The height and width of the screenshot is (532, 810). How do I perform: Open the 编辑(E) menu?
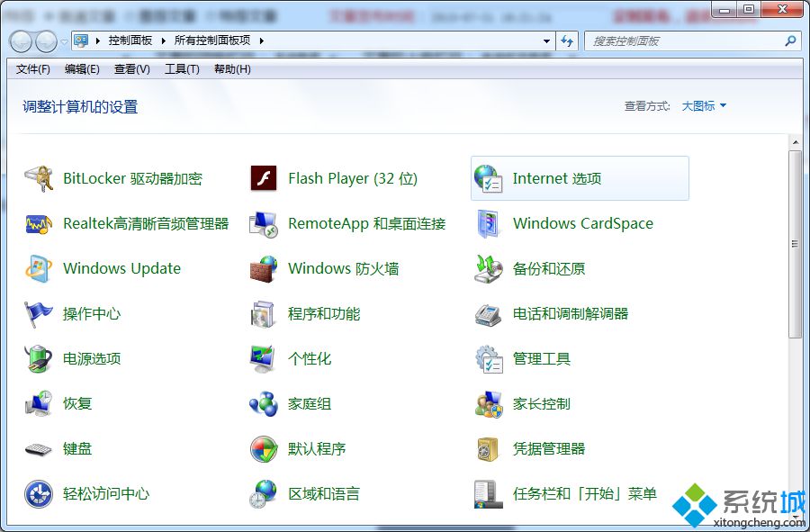(82, 69)
